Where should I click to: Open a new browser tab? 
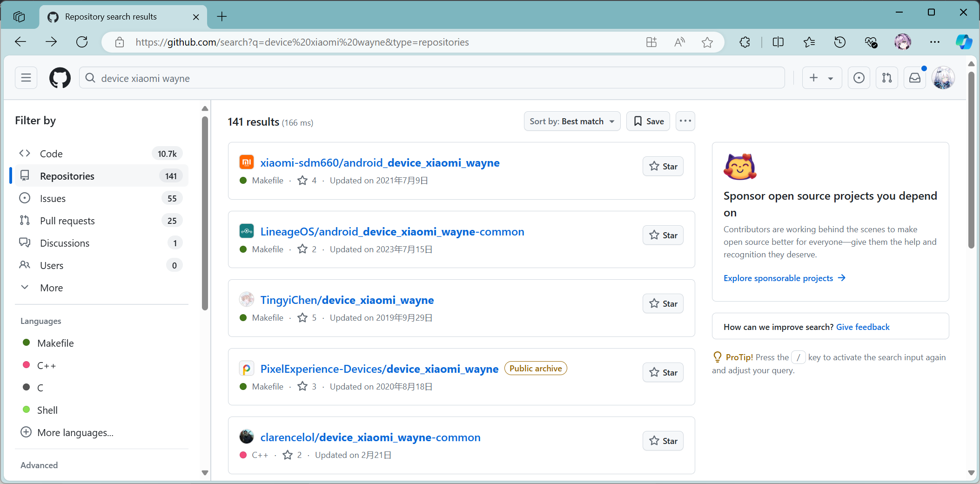222,17
